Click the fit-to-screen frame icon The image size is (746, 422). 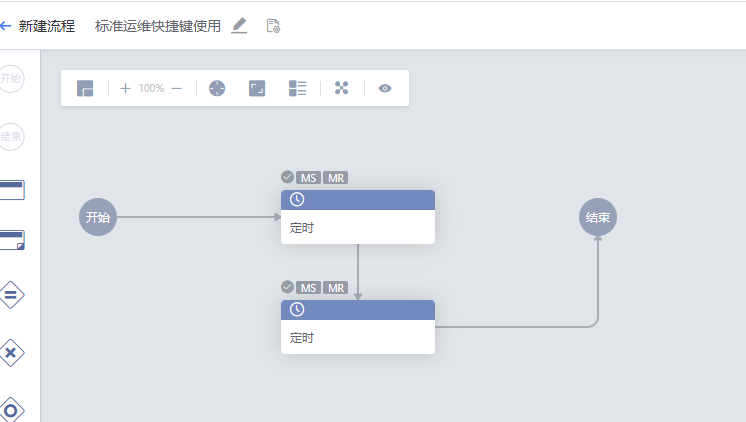point(257,88)
